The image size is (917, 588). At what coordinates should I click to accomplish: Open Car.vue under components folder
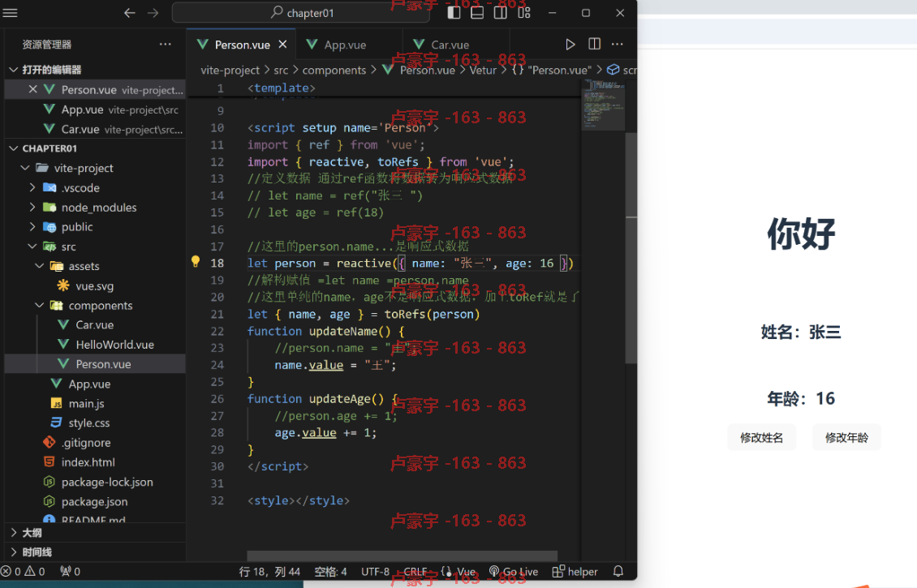click(x=95, y=325)
